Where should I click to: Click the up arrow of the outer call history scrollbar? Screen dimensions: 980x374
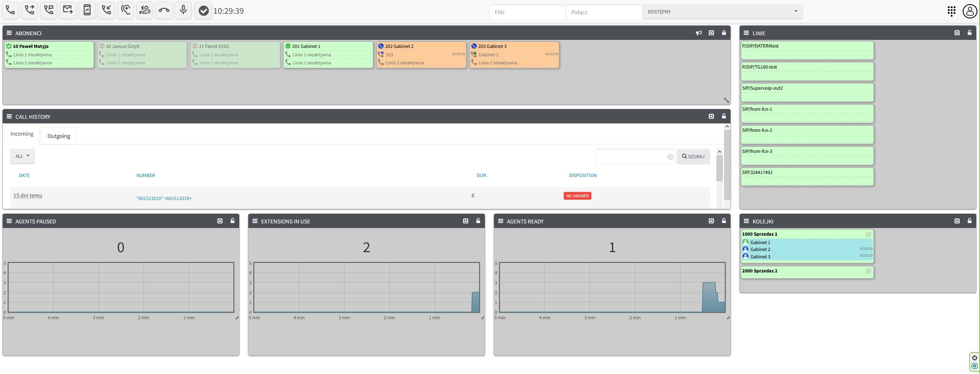(727, 127)
